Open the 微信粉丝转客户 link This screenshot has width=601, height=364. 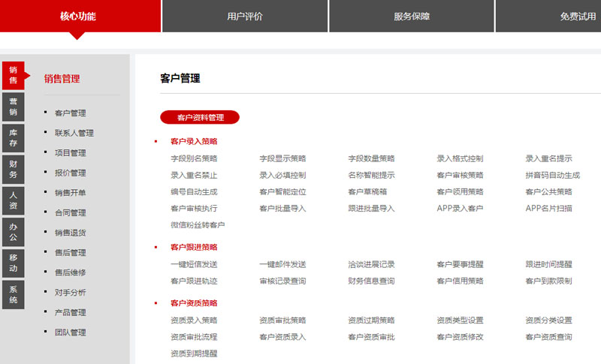[x=198, y=225]
